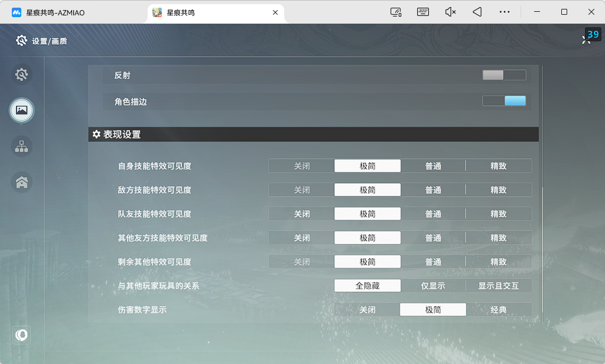
Task: Open general settings gear in sidebar
Action: pyautogui.click(x=22, y=74)
